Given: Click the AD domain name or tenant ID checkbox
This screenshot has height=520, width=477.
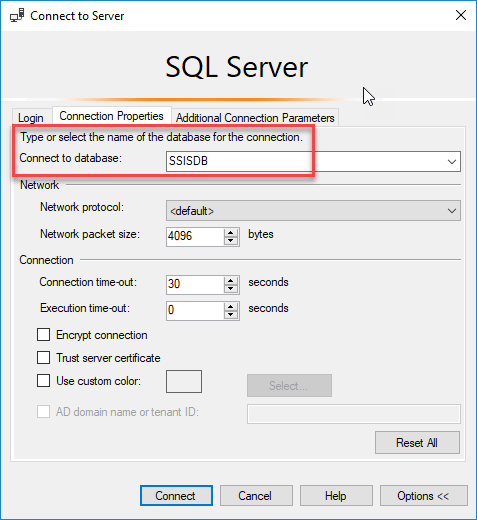Looking at the screenshot, I should 43,412.
